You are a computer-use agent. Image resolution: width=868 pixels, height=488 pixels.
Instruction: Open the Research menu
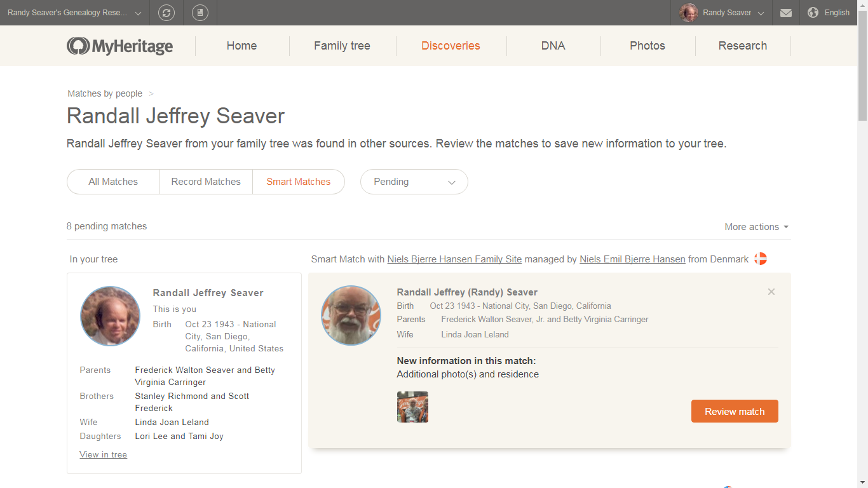pos(743,46)
